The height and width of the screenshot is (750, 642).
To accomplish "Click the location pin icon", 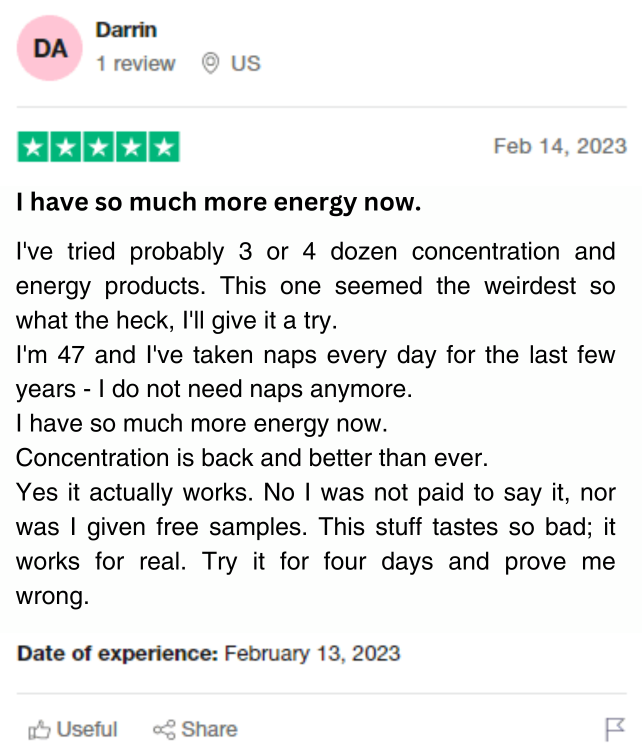I will [x=210, y=64].
